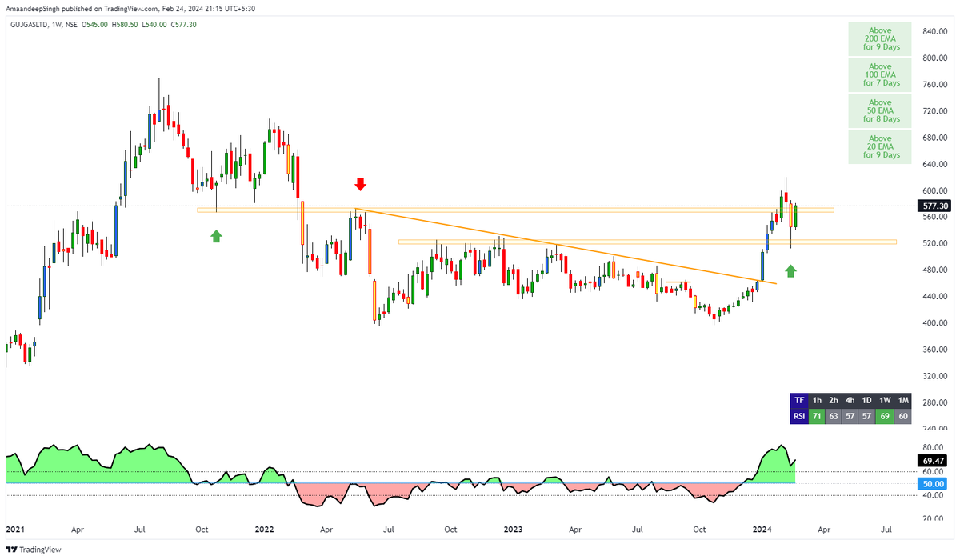Click the 'AmaandeepSingh published on TradingView.com' header text
The height and width of the screenshot is (560, 960).
[x=82, y=8]
